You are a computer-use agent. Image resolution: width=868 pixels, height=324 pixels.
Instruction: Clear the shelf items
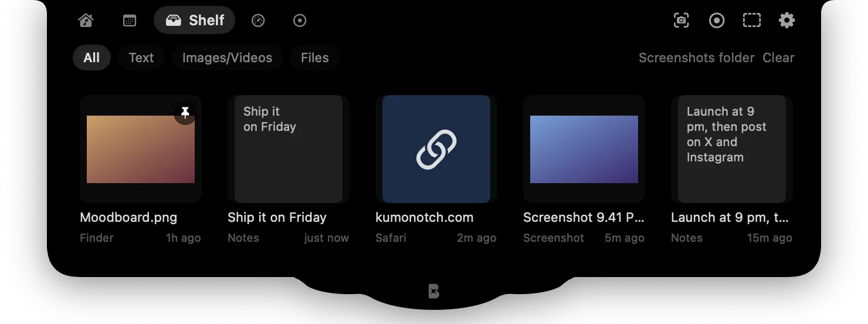point(778,58)
